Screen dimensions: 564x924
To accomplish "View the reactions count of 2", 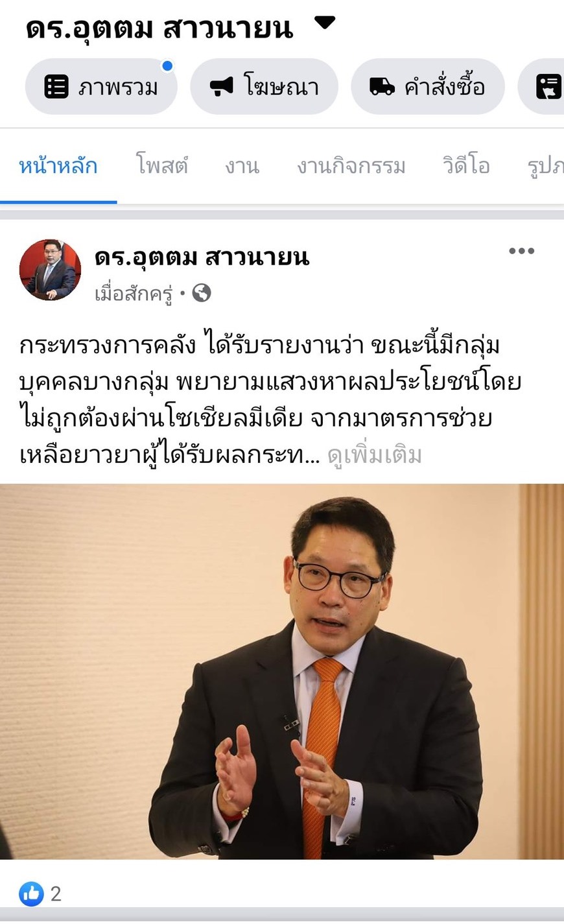I will (56, 894).
